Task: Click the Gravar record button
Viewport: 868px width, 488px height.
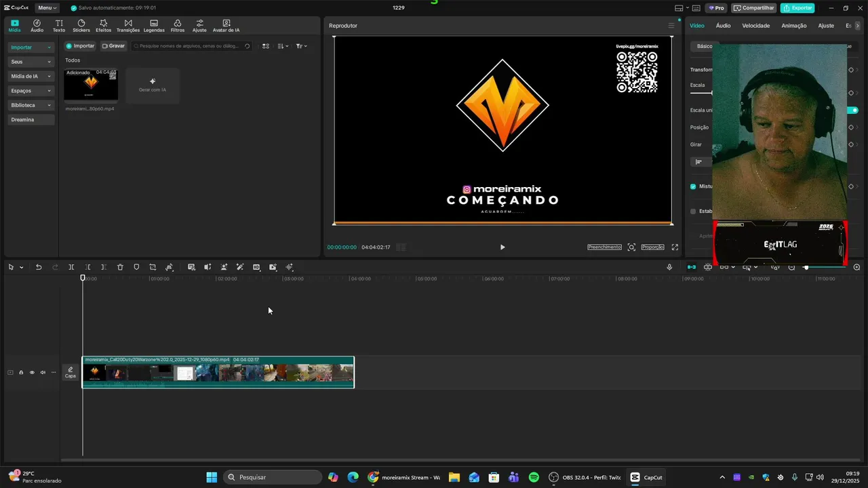Action: pos(113,46)
